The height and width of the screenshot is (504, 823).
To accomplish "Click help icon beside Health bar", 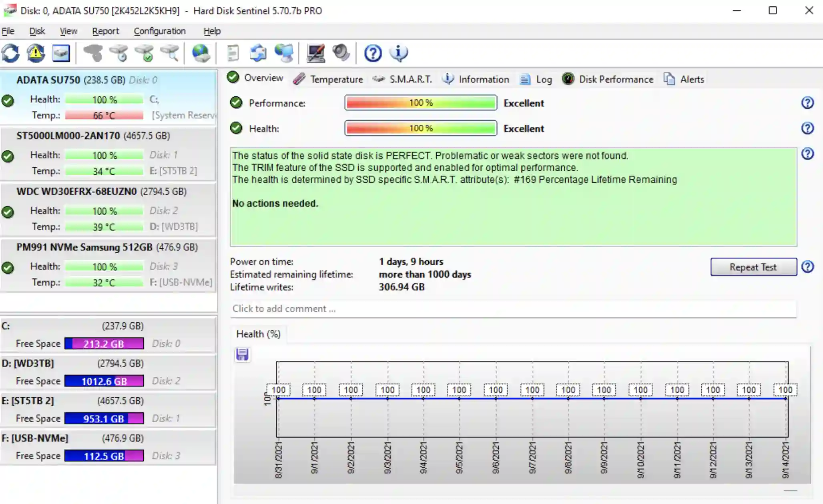I will pos(807,128).
